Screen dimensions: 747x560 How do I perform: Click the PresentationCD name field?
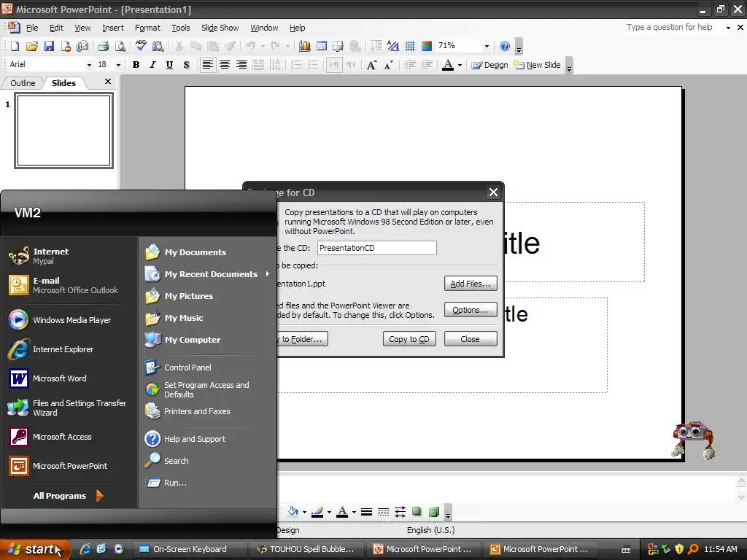pos(377,248)
